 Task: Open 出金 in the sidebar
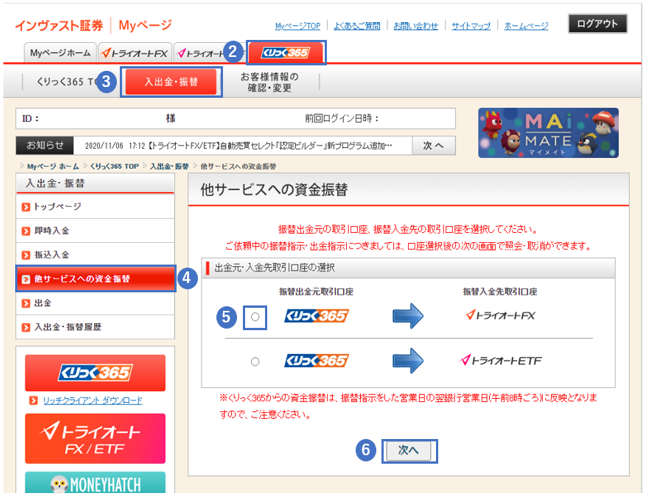[x=95, y=303]
